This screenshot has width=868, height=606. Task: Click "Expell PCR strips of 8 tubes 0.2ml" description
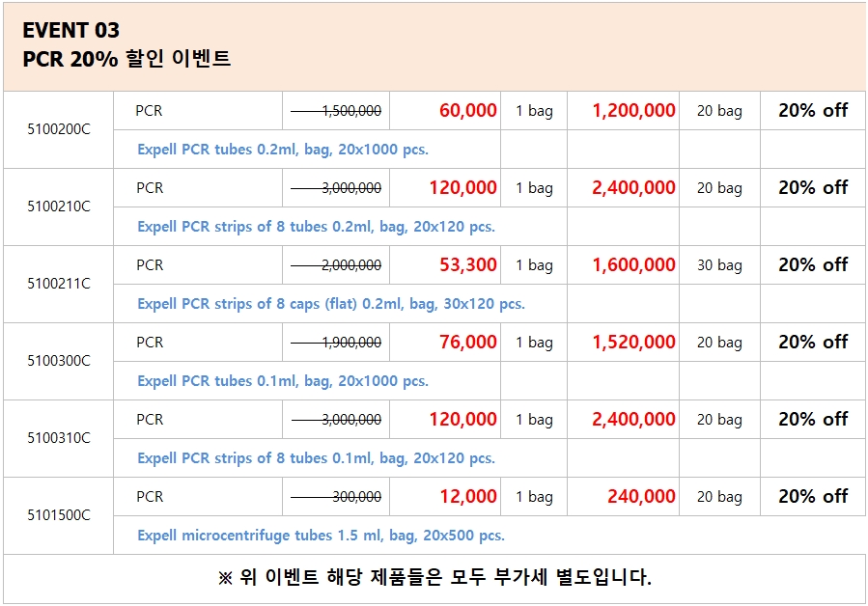tap(316, 227)
